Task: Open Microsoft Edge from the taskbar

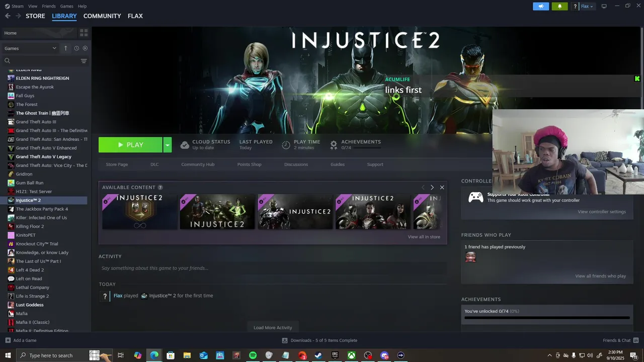Action: [x=154, y=355]
